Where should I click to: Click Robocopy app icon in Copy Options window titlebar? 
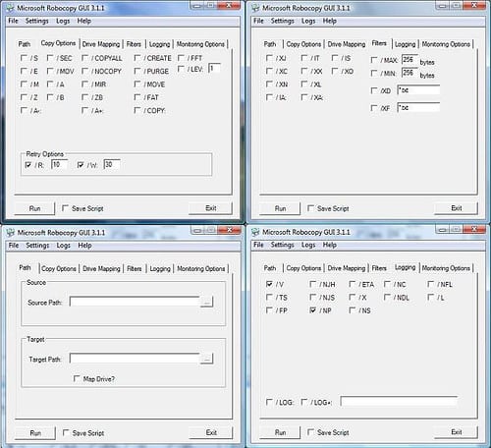pyautogui.click(x=11, y=8)
